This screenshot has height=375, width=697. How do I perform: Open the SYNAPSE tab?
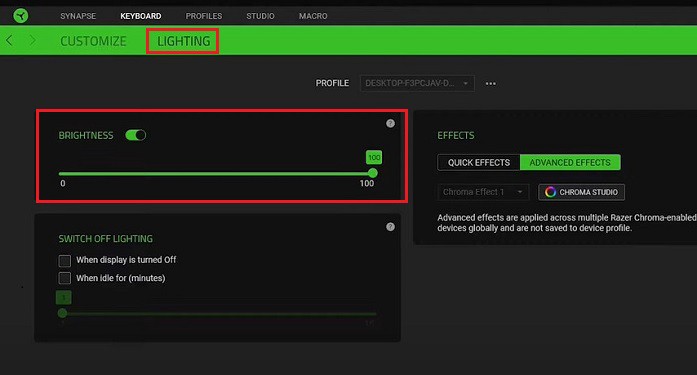click(x=78, y=16)
